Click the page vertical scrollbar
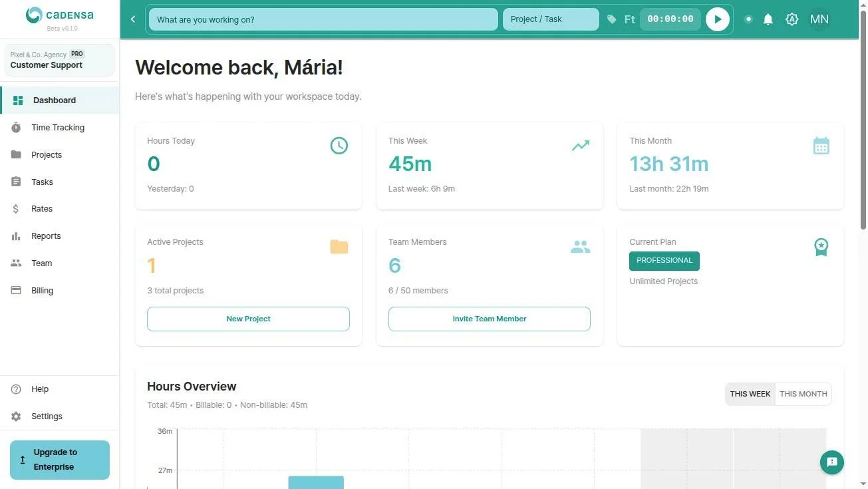This screenshot has height=489, width=868. click(863, 120)
